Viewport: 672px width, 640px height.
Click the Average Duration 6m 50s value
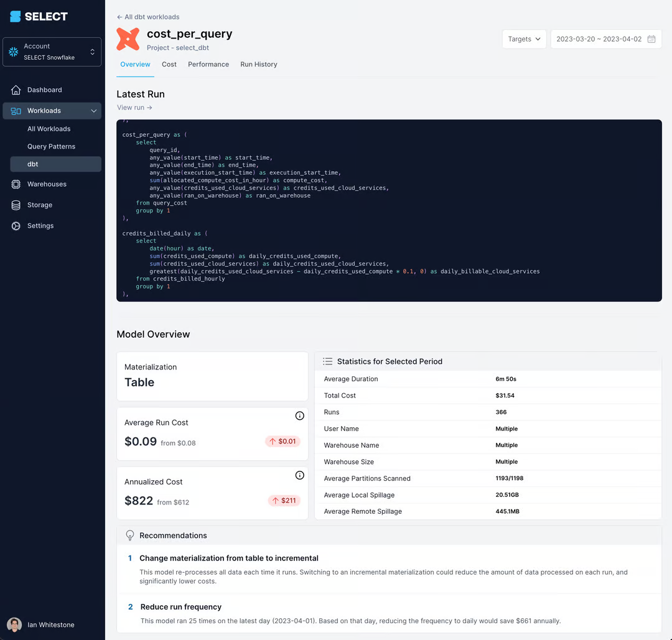point(506,379)
